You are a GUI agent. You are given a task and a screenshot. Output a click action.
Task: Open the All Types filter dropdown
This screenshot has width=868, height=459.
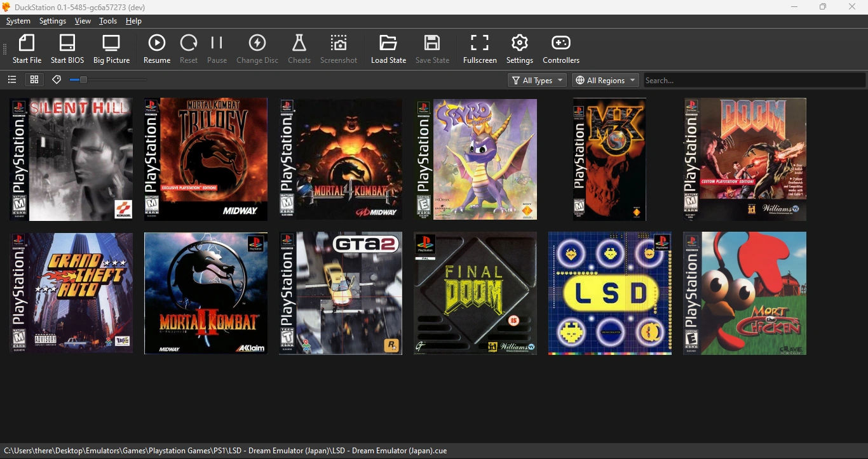click(536, 80)
